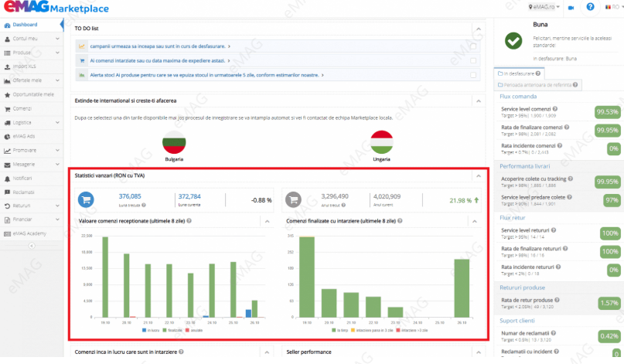
Task: Collapse the Statistici vanzari panel
Action: [x=477, y=175]
